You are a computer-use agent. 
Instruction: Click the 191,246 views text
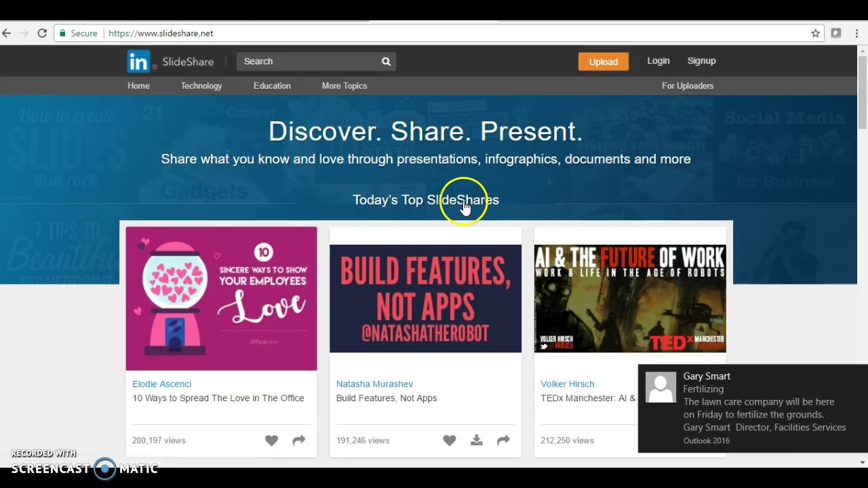[x=363, y=441]
